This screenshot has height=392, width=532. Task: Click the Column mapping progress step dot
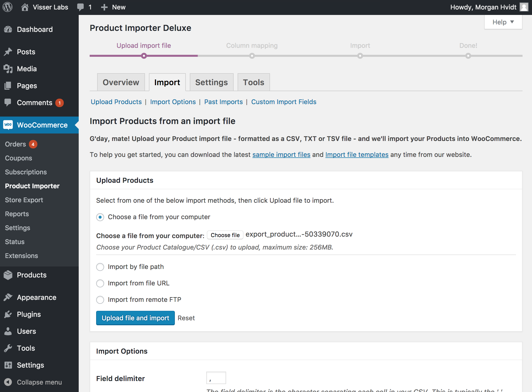pyautogui.click(x=252, y=56)
